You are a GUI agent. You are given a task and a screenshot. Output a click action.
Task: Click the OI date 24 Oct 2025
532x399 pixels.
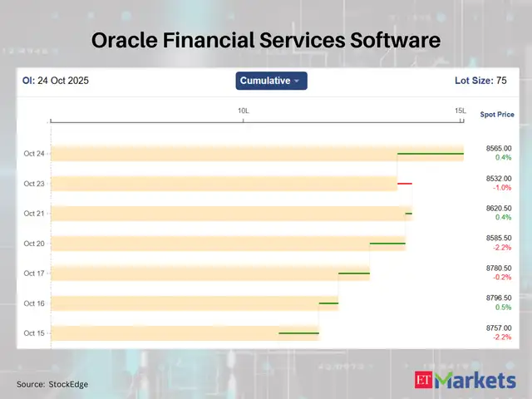[63, 81]
